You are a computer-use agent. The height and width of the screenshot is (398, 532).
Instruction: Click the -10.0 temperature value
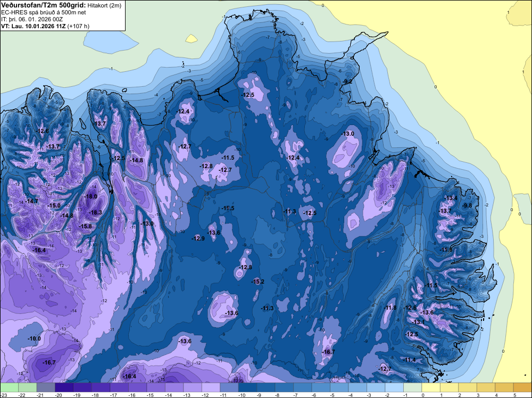[x=34, y=338]
